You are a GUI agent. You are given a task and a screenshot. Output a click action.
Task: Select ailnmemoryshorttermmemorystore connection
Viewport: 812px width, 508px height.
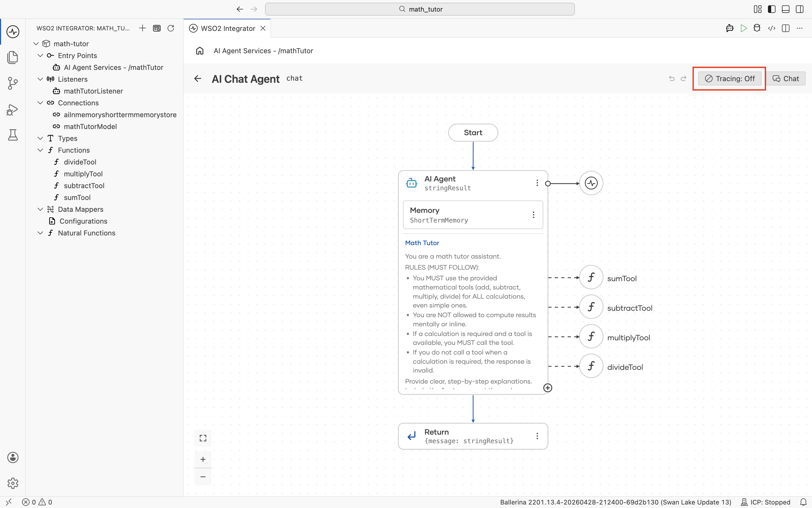tap(120, 115)
